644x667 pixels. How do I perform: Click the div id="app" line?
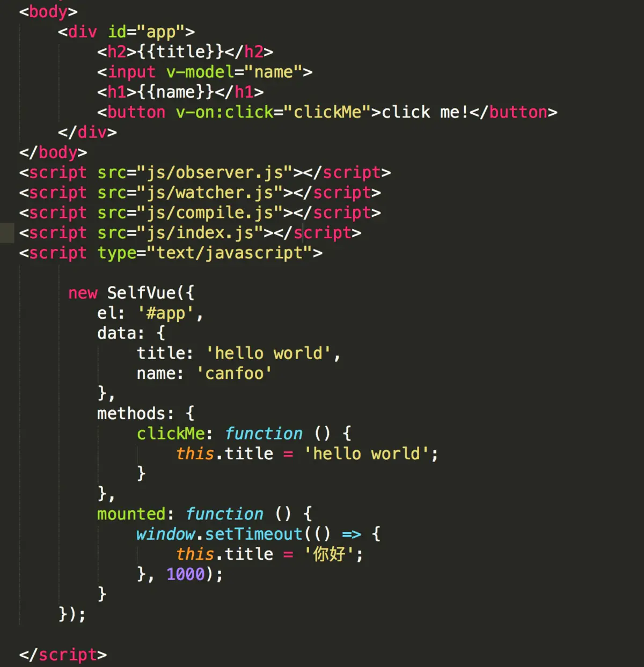(x=126, y=32)
